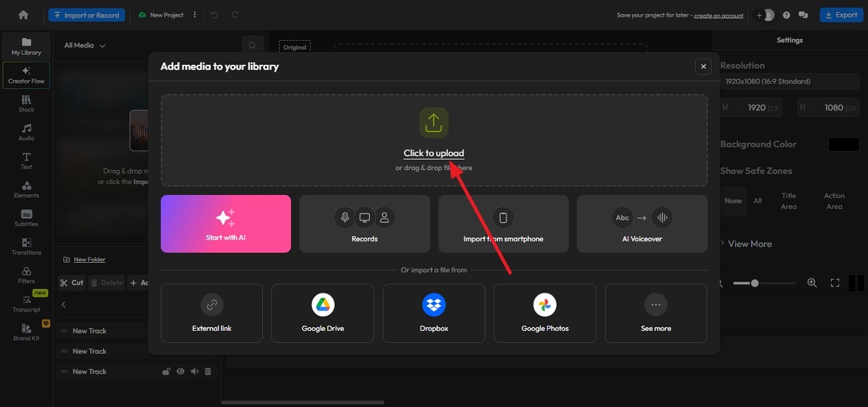Screen dimensions: 868x407
Task: Open the Transcript panel
Action: pyautogui.click(x=26, y=304)
